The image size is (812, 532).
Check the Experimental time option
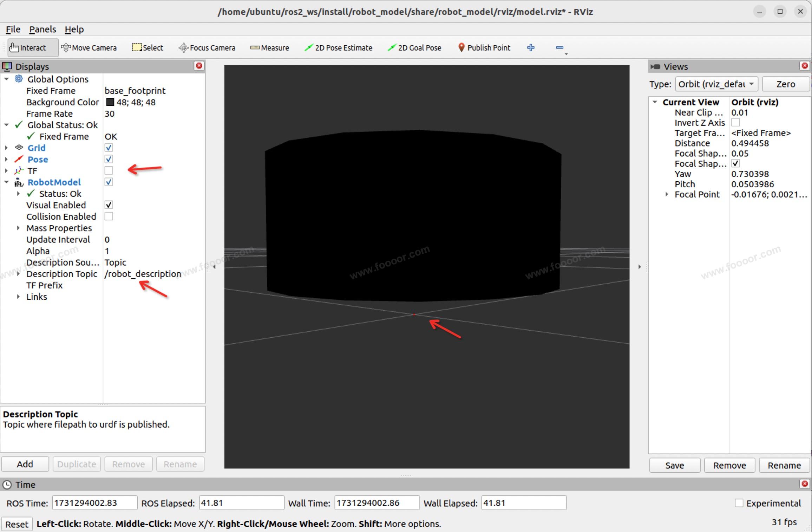[x=739, y=503]
